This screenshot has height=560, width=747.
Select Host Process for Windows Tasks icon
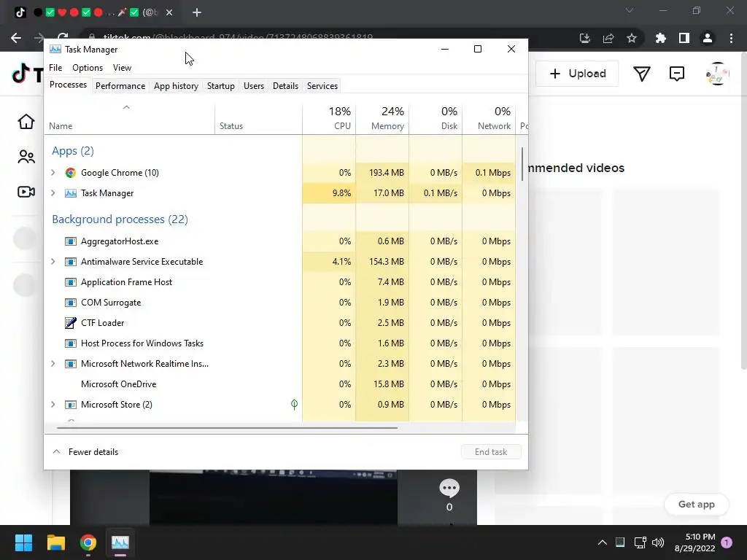pos(71,343)
